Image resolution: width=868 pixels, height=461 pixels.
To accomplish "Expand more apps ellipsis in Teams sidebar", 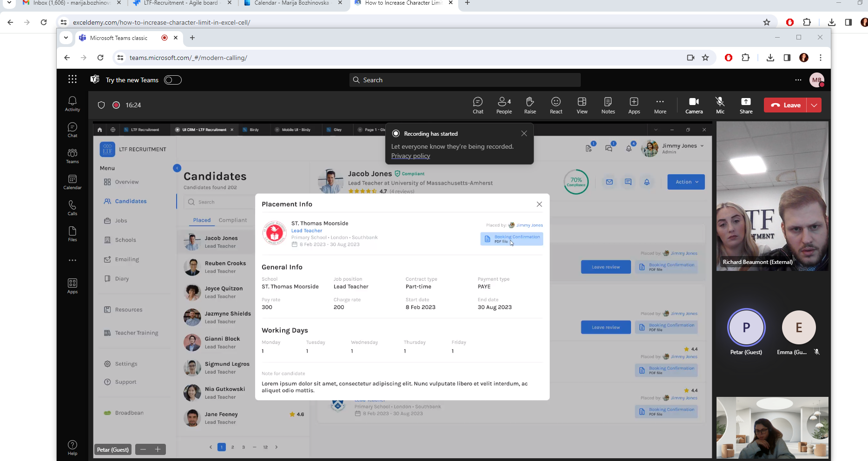I will pos(72,260).
